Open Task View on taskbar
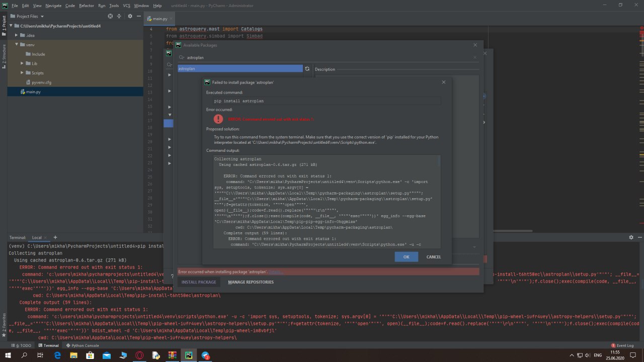 click(x=40, y=355)
